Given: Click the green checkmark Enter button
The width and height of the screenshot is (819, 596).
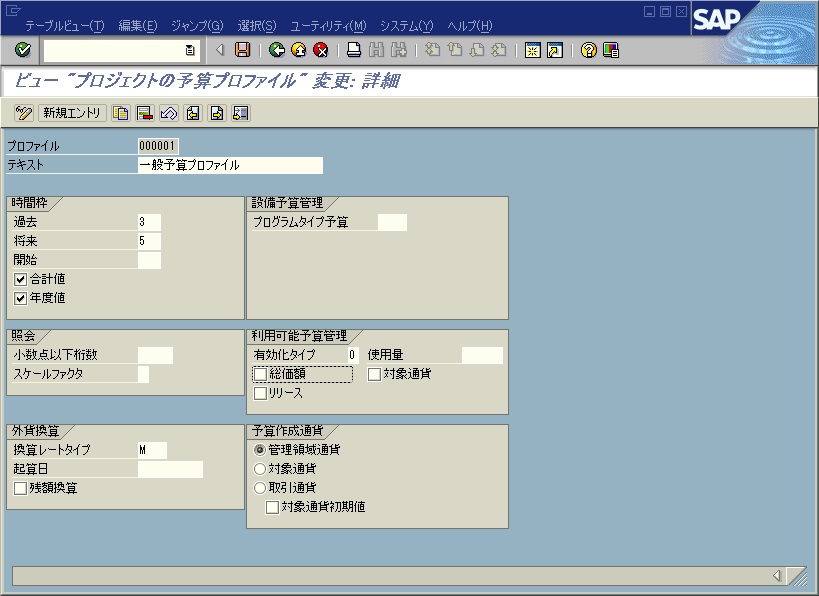Looking at the screenshot, I should [x=21, y=49].
